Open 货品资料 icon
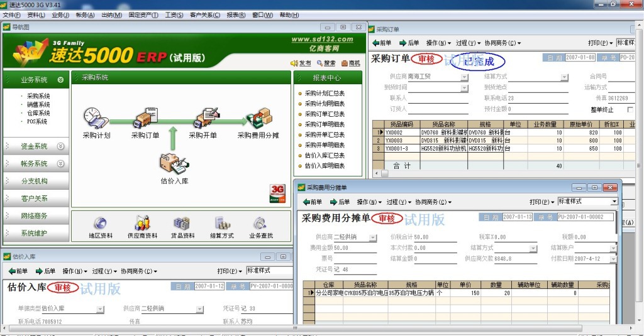 point(182,224)
